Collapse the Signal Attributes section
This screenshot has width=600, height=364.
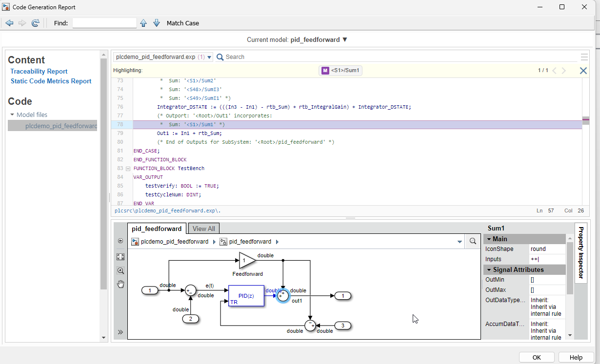click(x=489, y=269)
